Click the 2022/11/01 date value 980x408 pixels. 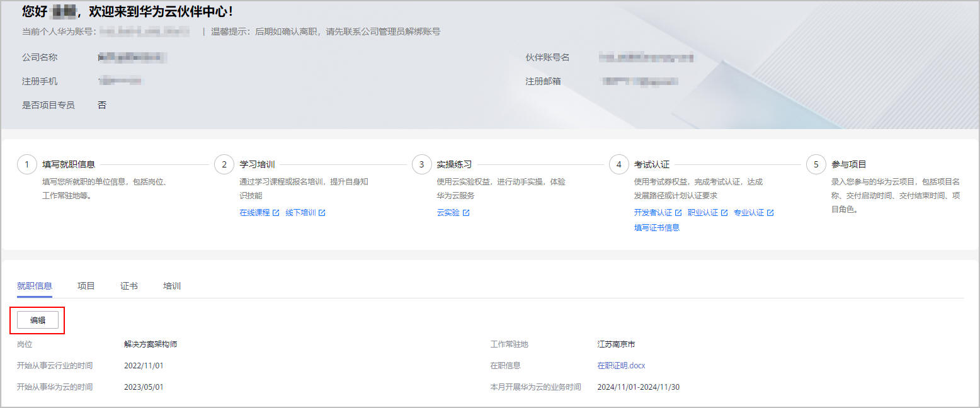point(144,366)
